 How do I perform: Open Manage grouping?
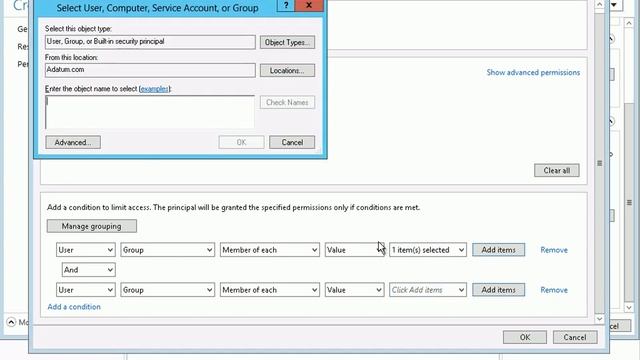[91, 226]
